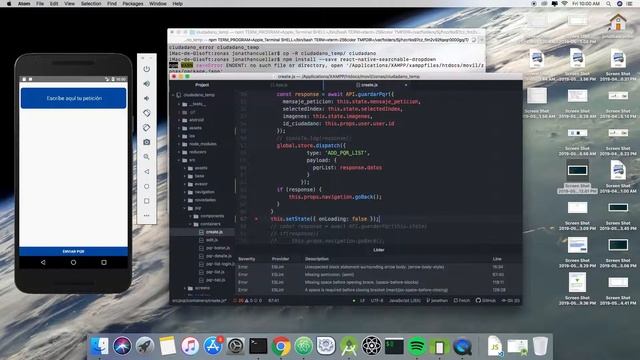The height and width of the screenshot is (360, 640).
Task: Tap the blue 'Escribe aquí tu petición' field
Action: 73,98
